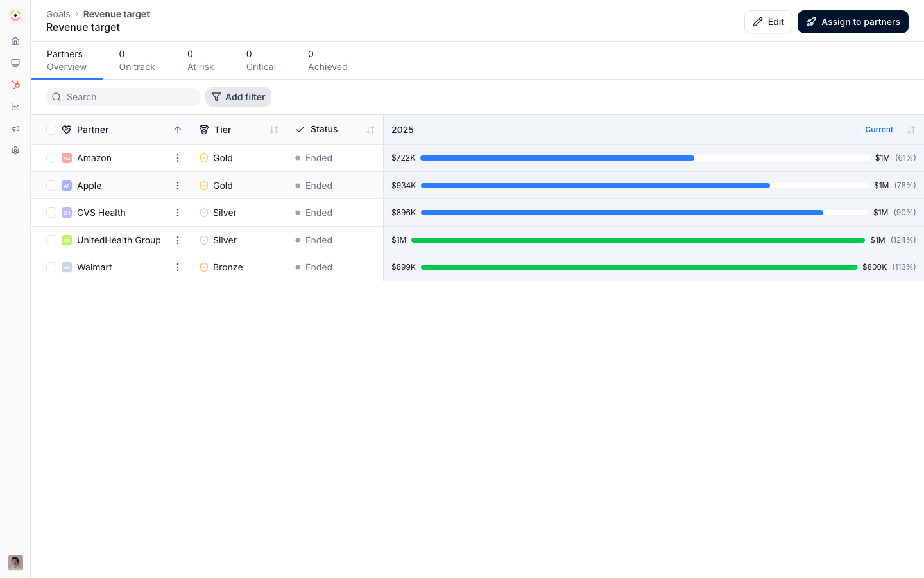Open the Apple row three-dot menu
The width and height of the screenshot is (924, 578).
pos(178,186)
